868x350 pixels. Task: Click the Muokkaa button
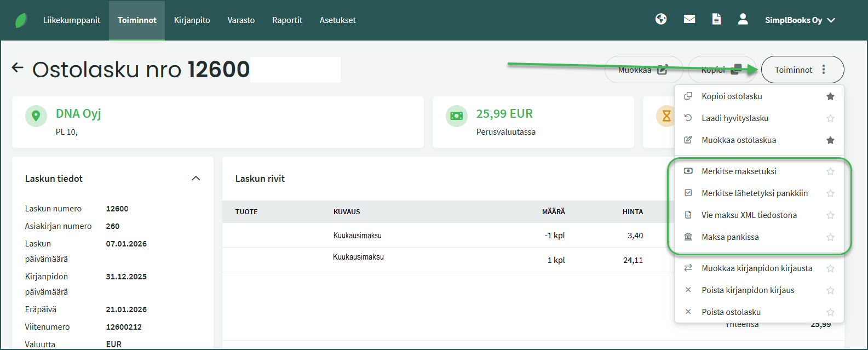pos(643,70)
